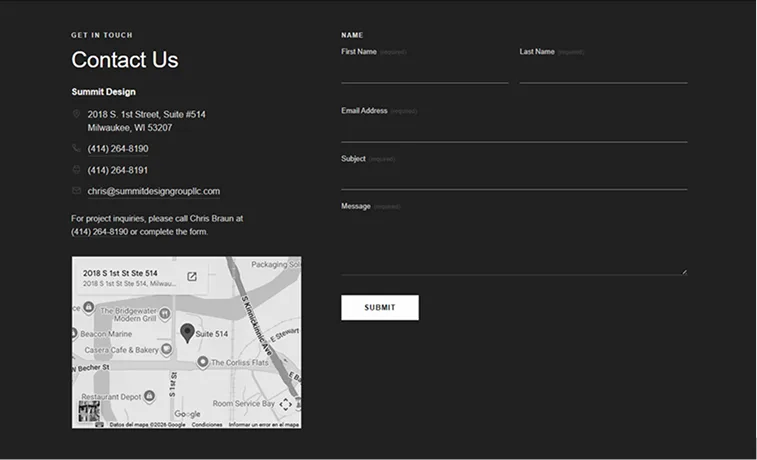The height and width of the screenshot is (460, 757).
Task: Click the Room Service Bay map label
Action: (243, 404)
